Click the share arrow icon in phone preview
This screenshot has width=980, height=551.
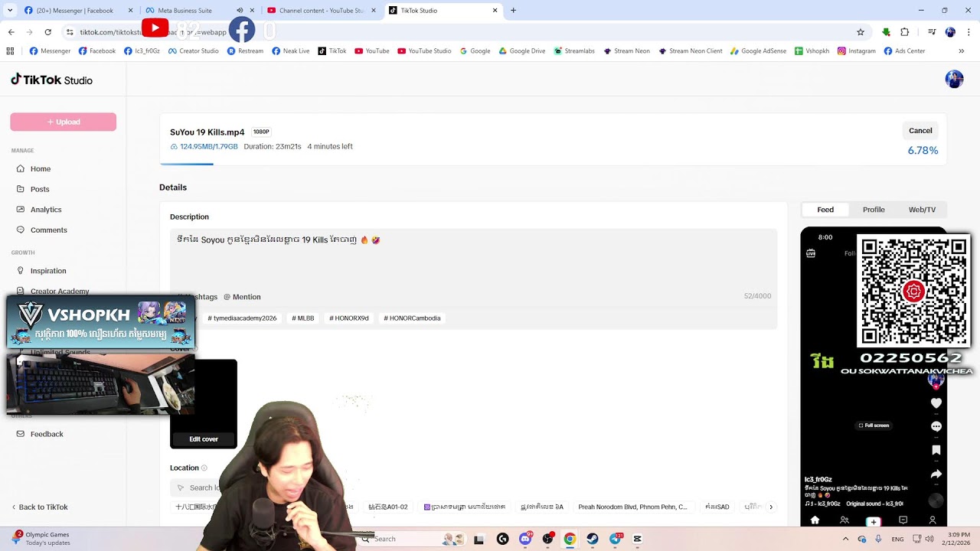pyautogui.click(x=936, y=474)
